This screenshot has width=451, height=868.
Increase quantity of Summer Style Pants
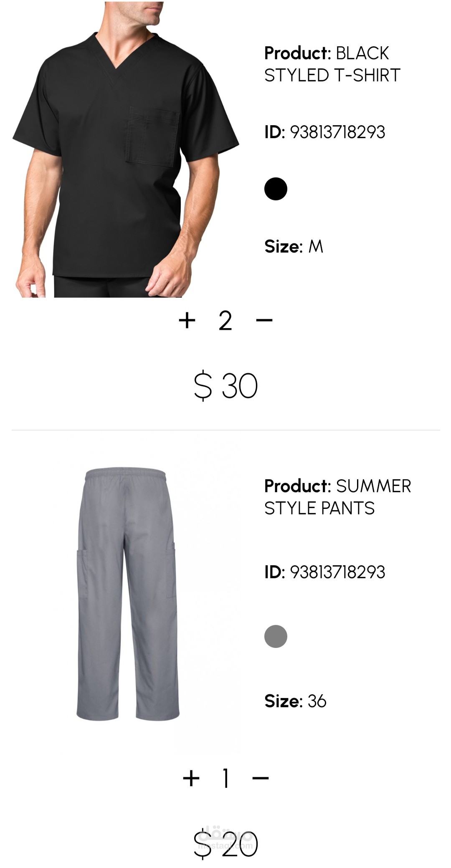click(191, 778)
